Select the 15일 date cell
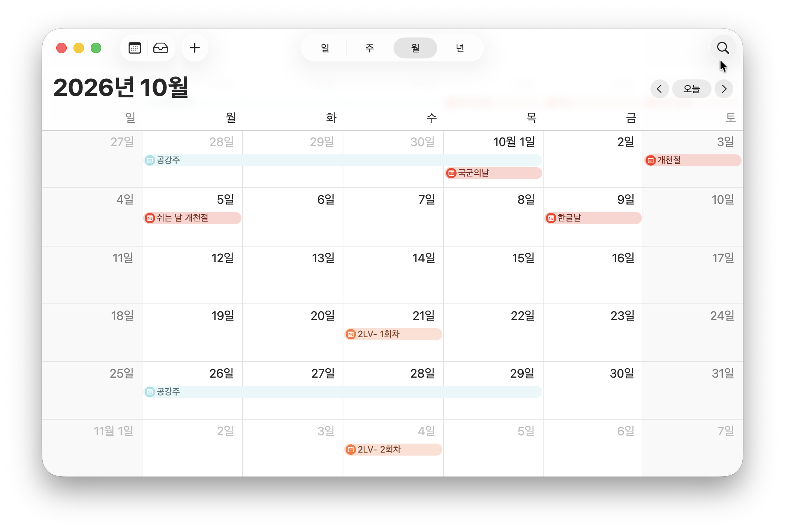Viewport: 785px width, 532px height. pyautogui.click(x=493, y=275)
